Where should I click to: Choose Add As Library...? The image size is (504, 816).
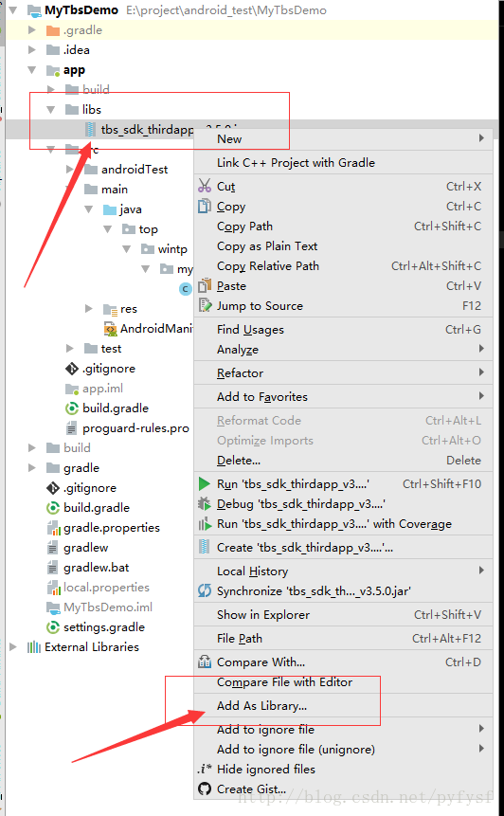coord(343,706)
